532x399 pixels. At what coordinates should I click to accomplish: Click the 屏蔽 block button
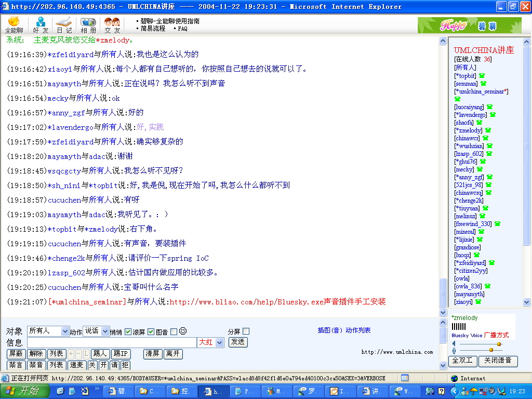16,354
